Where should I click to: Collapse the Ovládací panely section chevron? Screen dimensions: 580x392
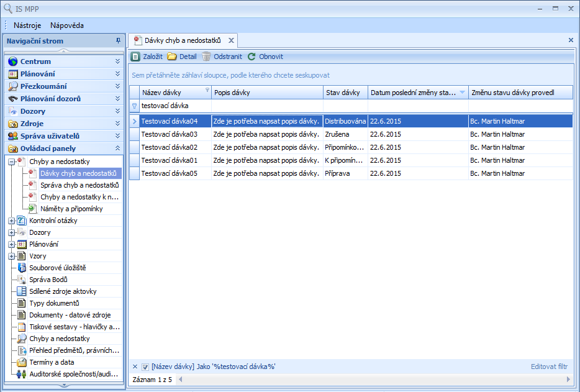click(117, 148)
